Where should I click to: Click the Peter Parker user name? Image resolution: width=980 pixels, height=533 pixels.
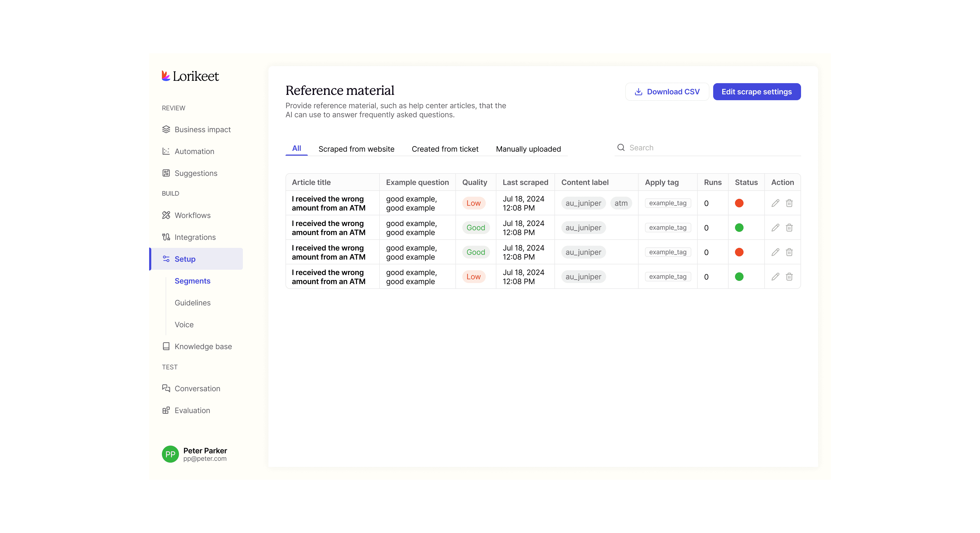coord(205,450)
